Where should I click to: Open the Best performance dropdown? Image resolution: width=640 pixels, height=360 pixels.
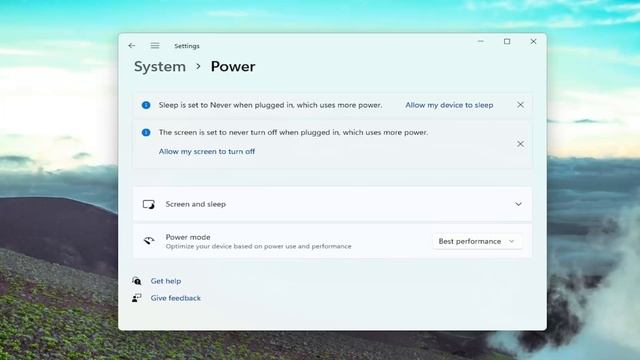[476, 241]
